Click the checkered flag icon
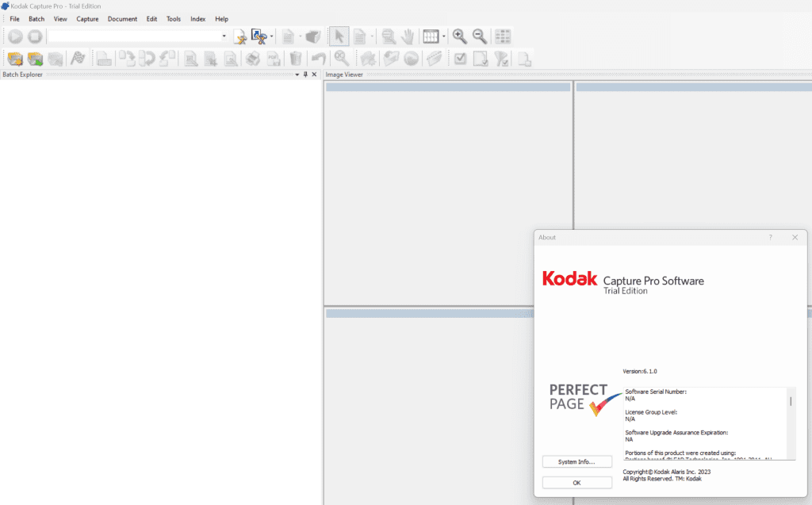 pyautogui.click(x=78, y=59)
